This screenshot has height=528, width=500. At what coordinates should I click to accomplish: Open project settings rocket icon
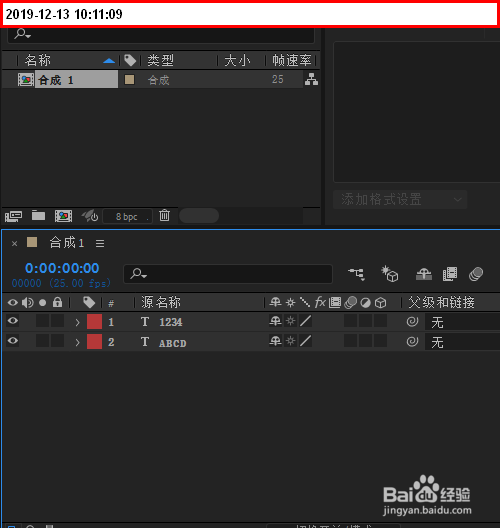click(90, 216)
